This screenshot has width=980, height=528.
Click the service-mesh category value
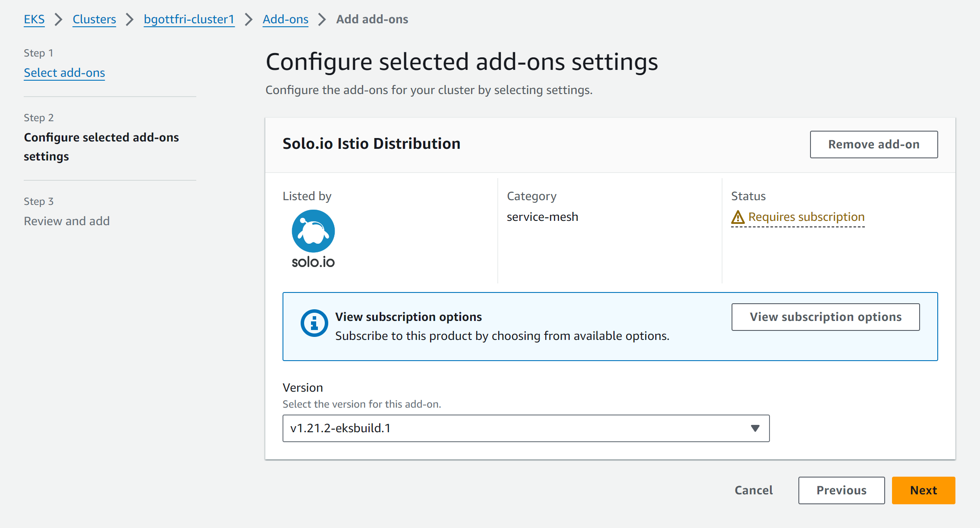pos(542,217)
